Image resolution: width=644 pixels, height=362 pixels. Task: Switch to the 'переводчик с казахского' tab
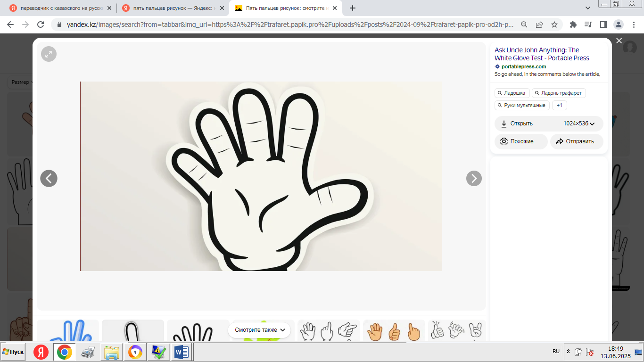60,8
